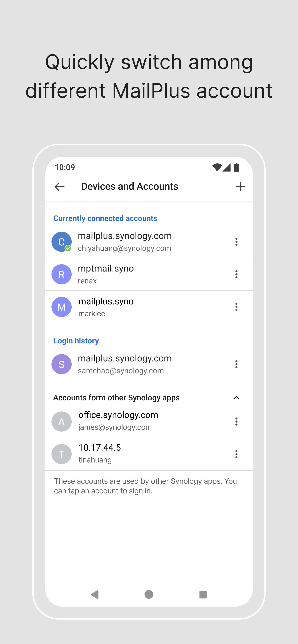Tap the tinahuang username text
This screenshot has height=644, width=298.
95,460
